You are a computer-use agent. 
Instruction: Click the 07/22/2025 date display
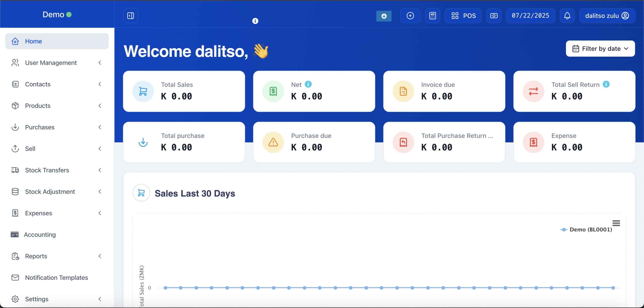[530, 16]
